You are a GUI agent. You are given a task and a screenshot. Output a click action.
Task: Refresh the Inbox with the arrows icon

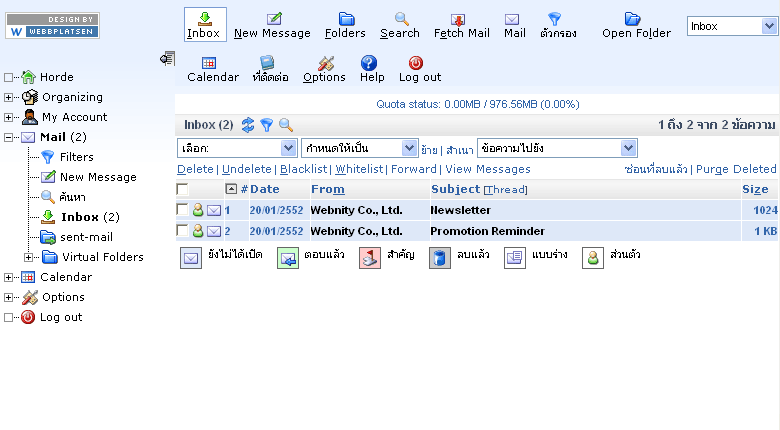248,124
